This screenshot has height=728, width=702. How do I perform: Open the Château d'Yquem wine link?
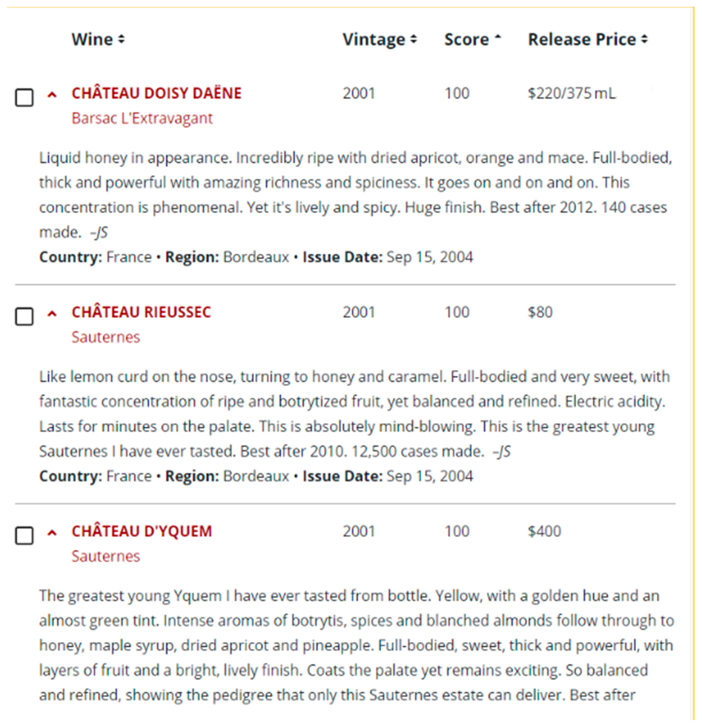[x=142, y=531]
